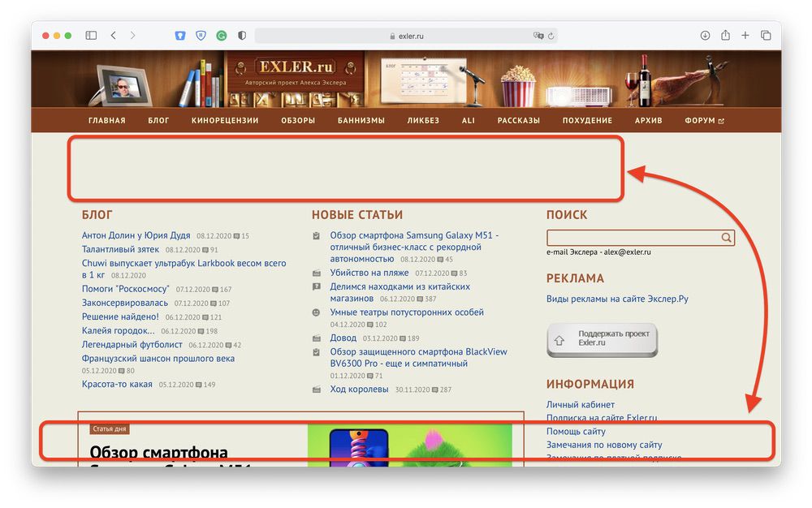This screenshot has width=812, height=508.
Task: Click the Статья дня label
Action: [110, 428]
